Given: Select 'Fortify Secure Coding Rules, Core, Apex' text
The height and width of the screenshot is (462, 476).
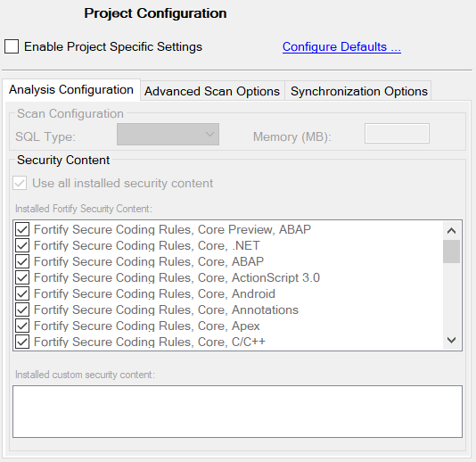Looking at the screenshot, I should click(x=147, y=326).
